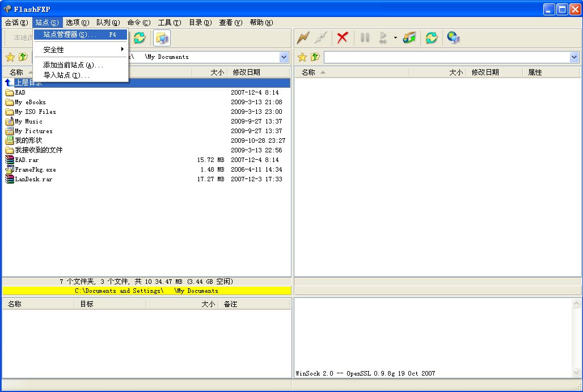Screen dimensions: 583x392
Task: Click the star bookmark icon in the left pane
Action: (10, 57)
